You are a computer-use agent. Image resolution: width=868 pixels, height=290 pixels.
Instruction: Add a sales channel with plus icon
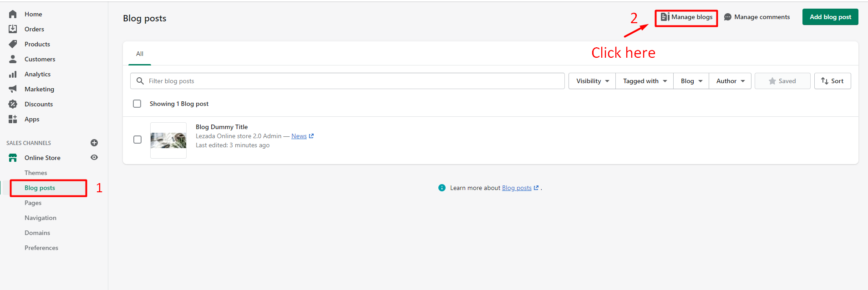click(94, 143)
